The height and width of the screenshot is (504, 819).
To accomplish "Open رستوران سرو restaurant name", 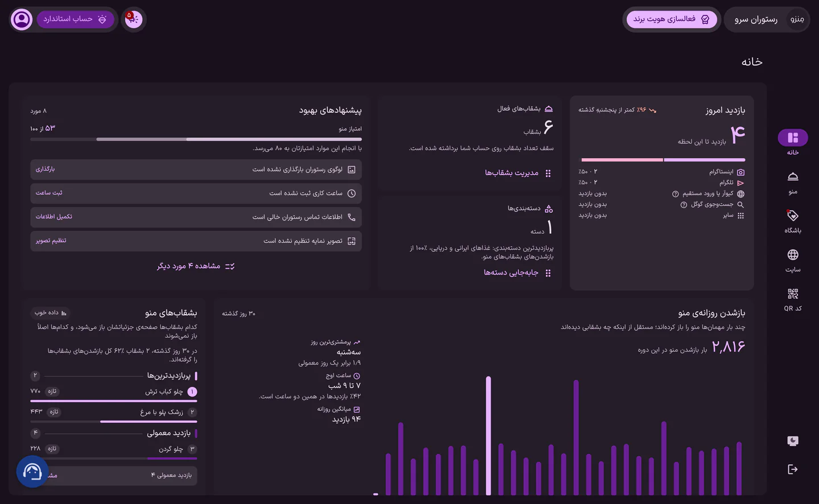I will [756, 19].
